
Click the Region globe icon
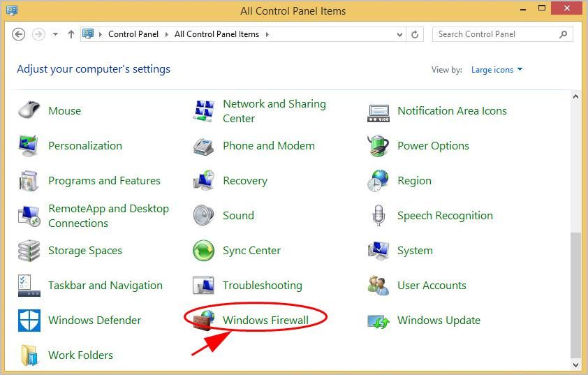(x=378, y=181)
